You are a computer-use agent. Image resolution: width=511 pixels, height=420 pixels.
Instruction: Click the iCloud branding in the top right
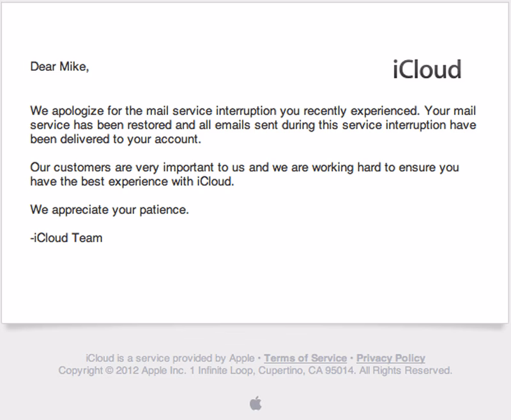coord(427,70)
